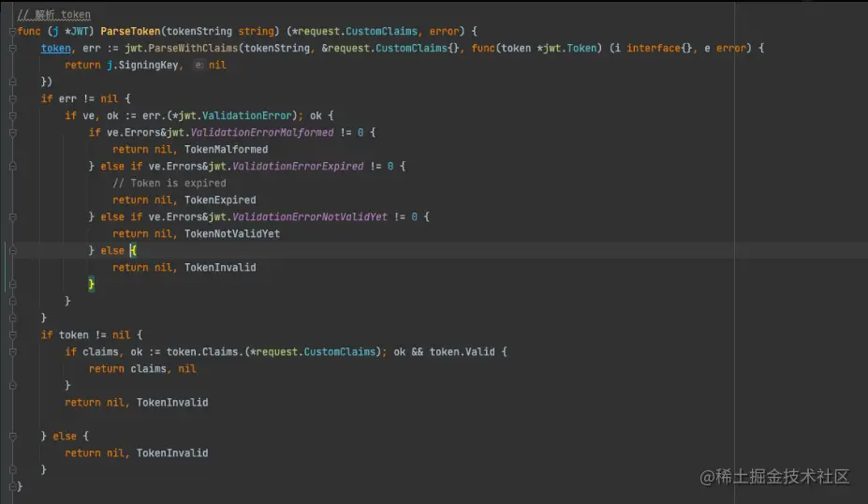Click ValidationErrorExpired constant

click(298, 166)
